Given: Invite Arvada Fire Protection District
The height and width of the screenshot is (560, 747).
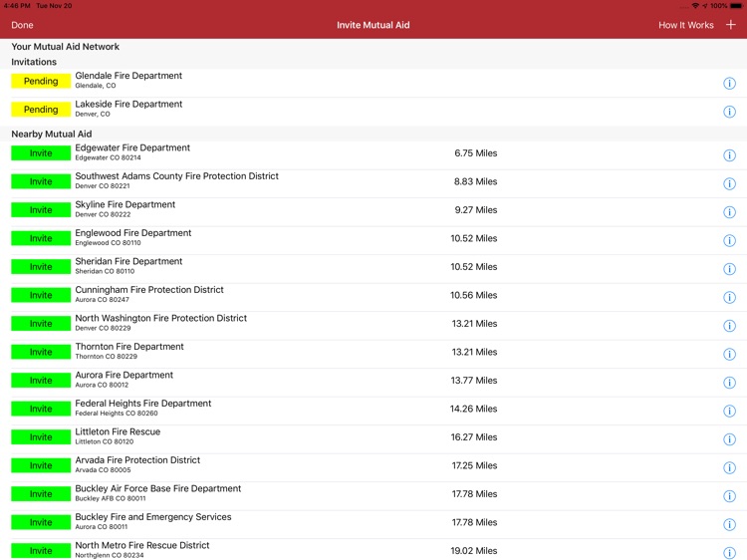Looking at the screenshot, I should click(41, 465).
